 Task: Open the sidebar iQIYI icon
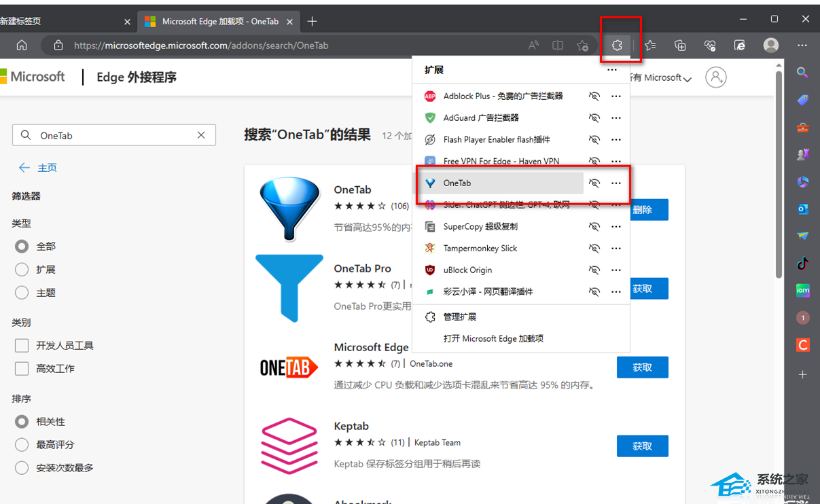802,291
